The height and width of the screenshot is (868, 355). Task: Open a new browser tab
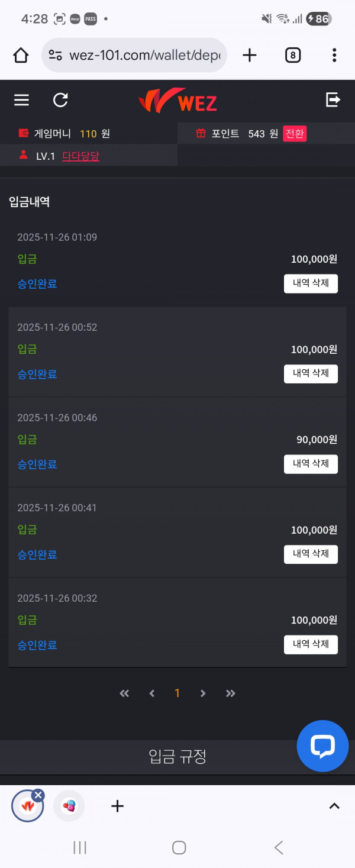tap(250, 56)
